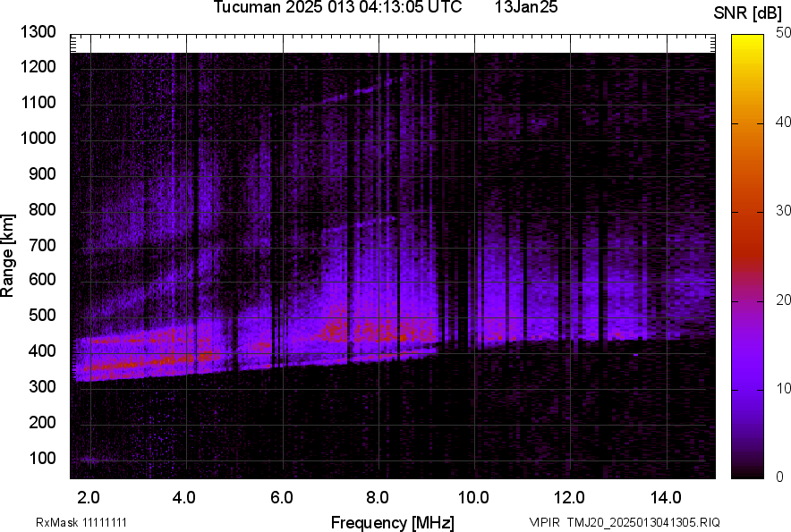Click the range tick label '1000'

click(x=38, y=139)
